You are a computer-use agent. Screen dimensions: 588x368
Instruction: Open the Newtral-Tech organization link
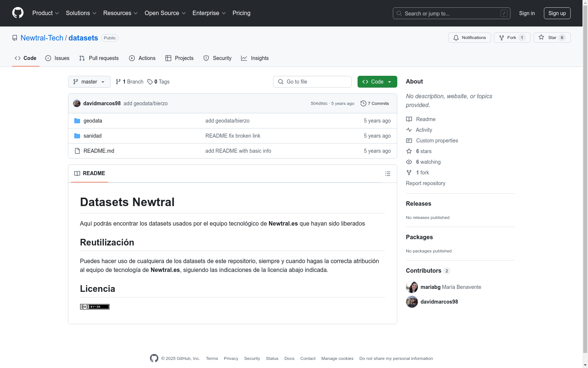pyautogui.click(x=42, y=38)
